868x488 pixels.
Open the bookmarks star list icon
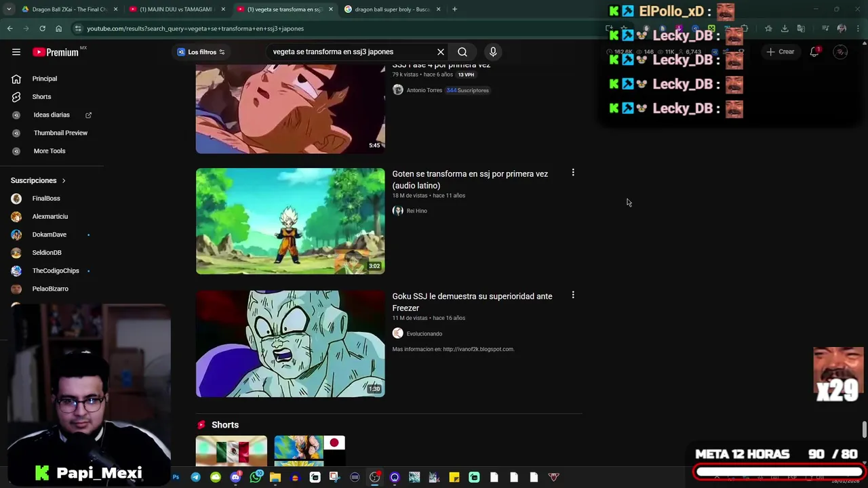(x=768, y=28)
